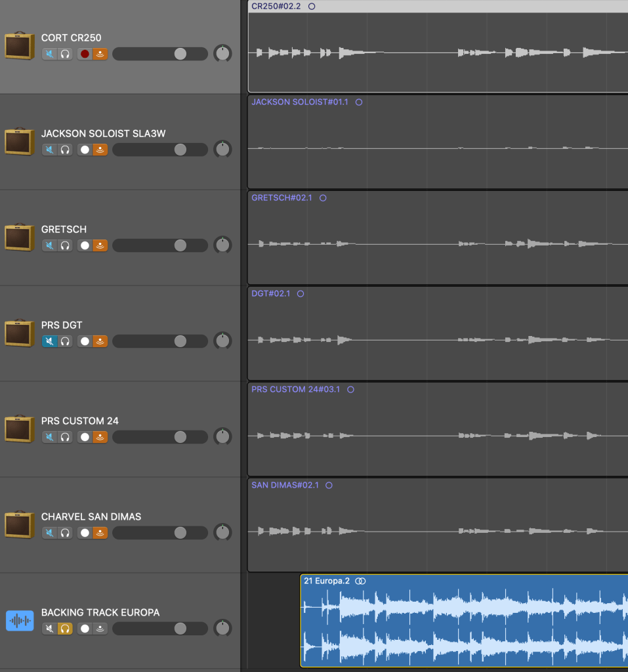
Task: Mute the CORT CR250 track
Action: pyautogui.click(x=50, y=54)
